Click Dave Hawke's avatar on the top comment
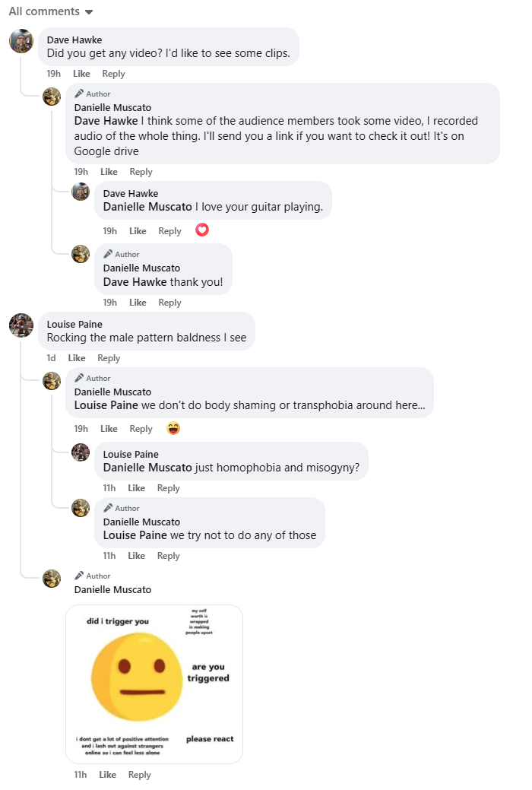The height and width of the screenshot is (790, 532). tap(21, 41)
